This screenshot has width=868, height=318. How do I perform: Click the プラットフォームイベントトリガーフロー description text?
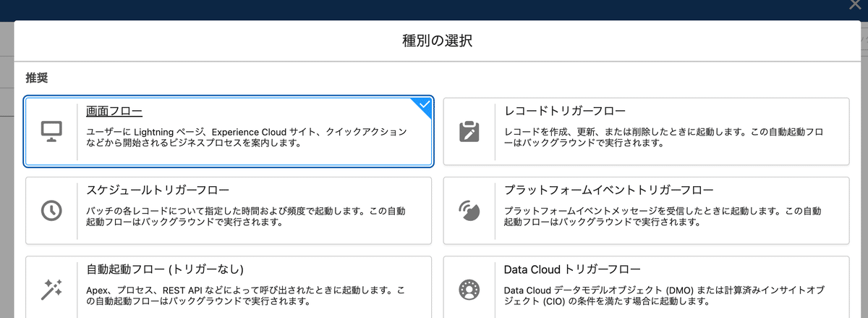663,217
